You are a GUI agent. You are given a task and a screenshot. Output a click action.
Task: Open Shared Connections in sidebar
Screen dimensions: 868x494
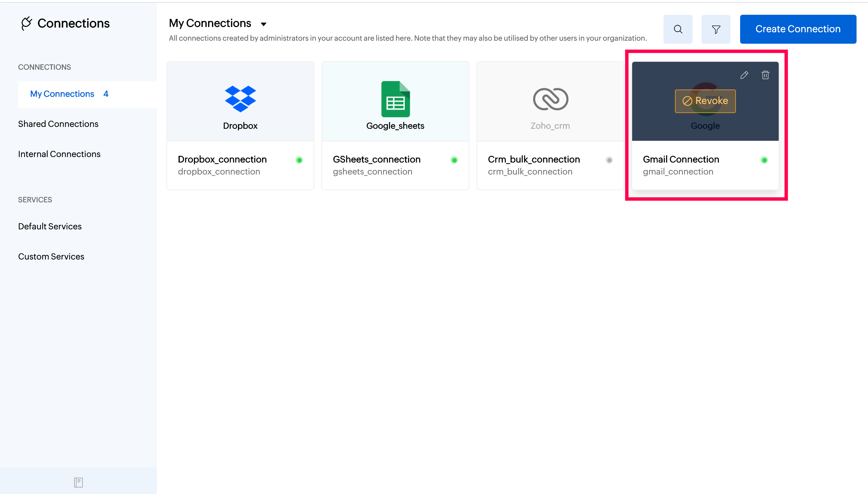tap(58, 124)
